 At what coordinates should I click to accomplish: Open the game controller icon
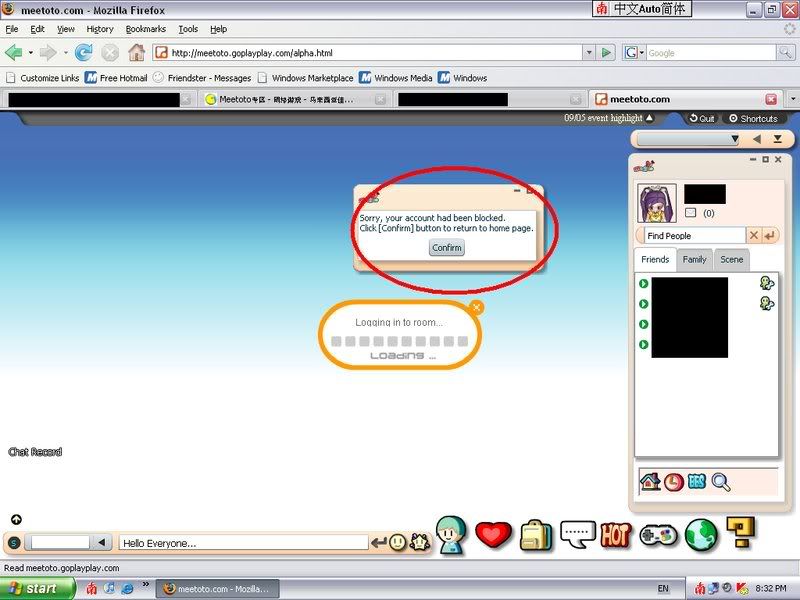pyautogui.click(x=658, y=535)
